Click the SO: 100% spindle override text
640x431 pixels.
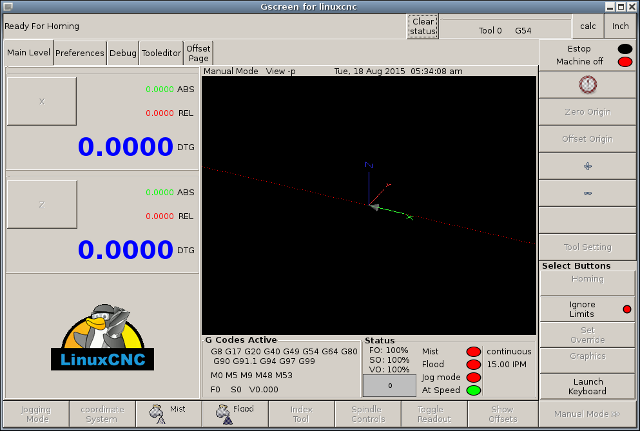(389, 360)
